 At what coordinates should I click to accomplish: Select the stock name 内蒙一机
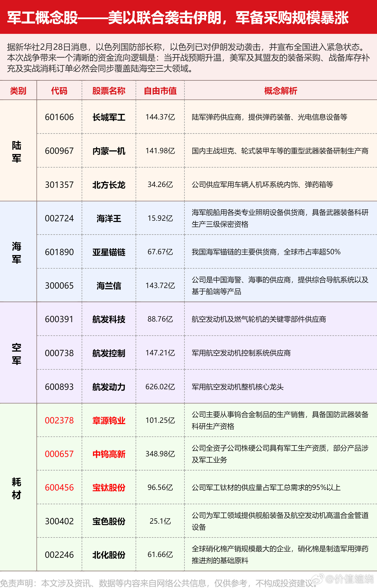coord(108,151)
